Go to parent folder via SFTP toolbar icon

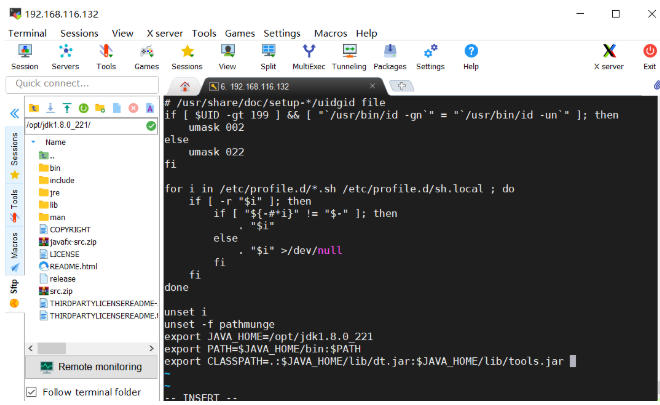coord(34,108)
